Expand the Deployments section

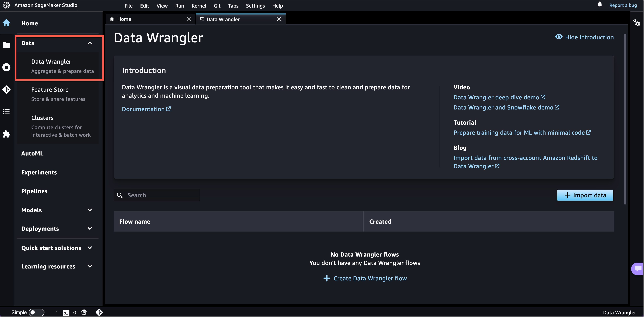click(90, 228)
